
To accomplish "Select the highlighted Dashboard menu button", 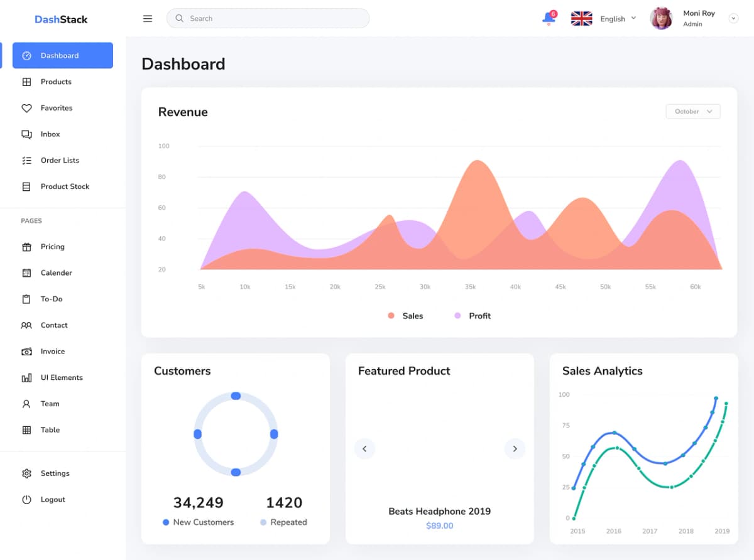I will coord(63,55).
